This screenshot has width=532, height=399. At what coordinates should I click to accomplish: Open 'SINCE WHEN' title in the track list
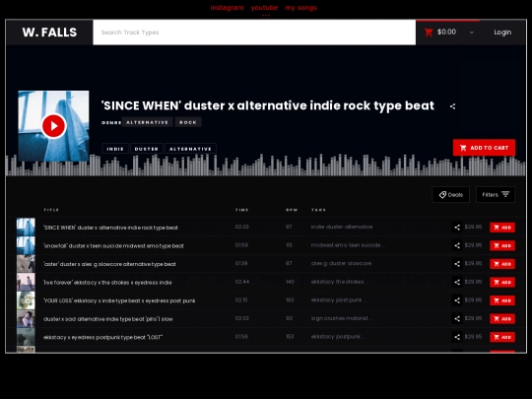tap(110, 228)
